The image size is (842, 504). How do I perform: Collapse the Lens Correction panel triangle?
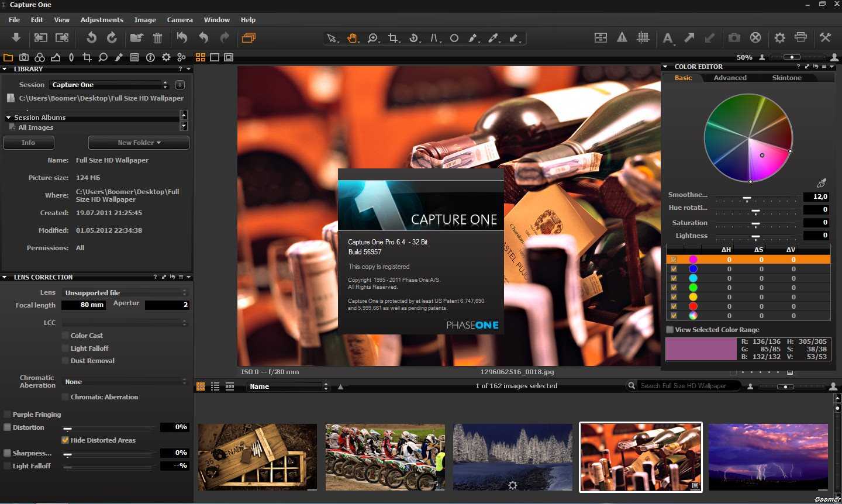coord(5,277)
